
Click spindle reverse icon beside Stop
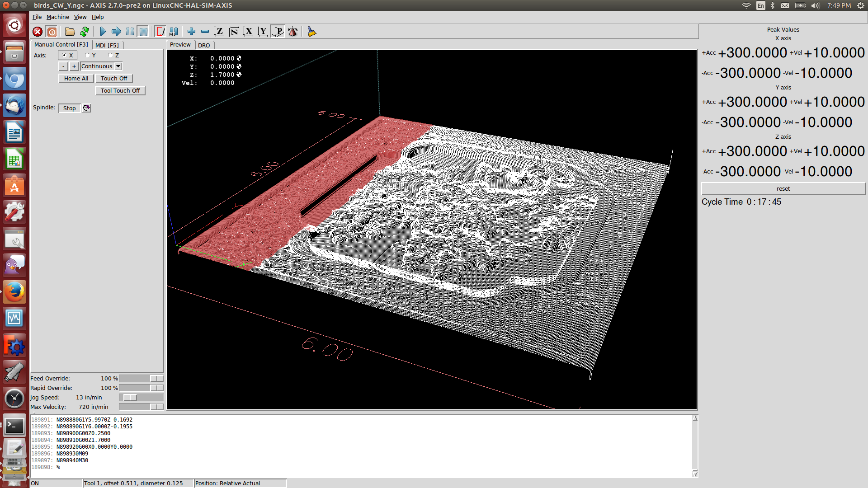click(86, 108)
